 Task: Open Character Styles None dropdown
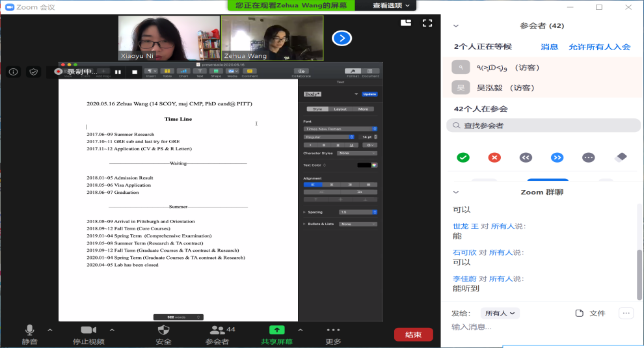357,154
